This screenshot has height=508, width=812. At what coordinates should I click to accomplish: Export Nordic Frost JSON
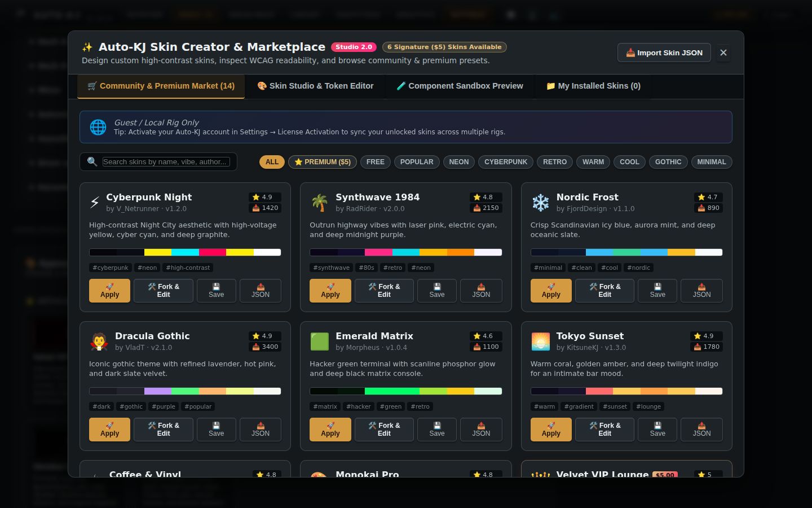click(x=701, y=291)
